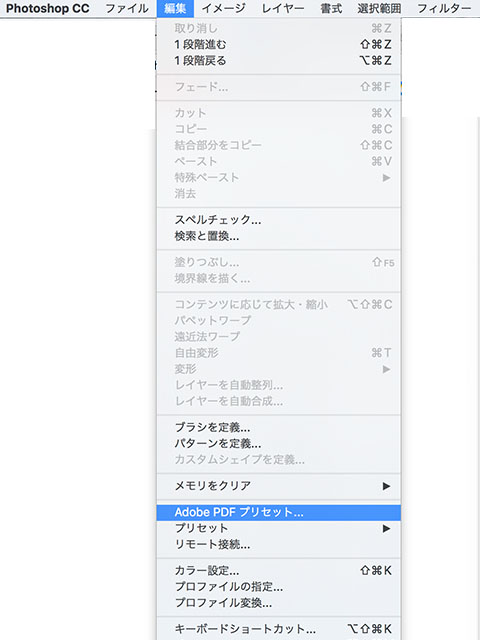Click the greyed レイヤーを自動整列... entry
The height and width of the screenshot is (640, 480).
(279, 385)
